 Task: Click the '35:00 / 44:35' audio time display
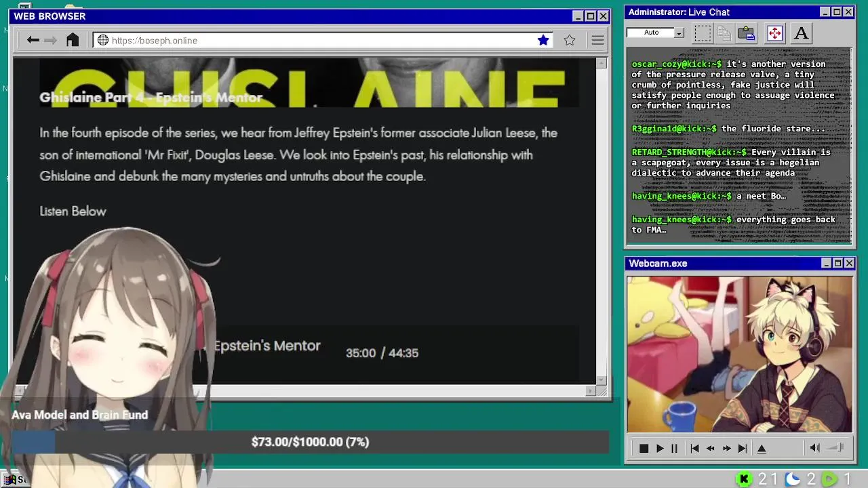click(x=382, y=353)
